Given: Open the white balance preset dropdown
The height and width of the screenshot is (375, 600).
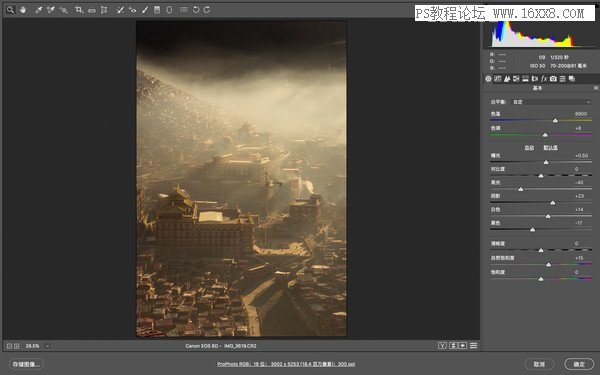Looking at the screenshot, I should coord(551,102).
